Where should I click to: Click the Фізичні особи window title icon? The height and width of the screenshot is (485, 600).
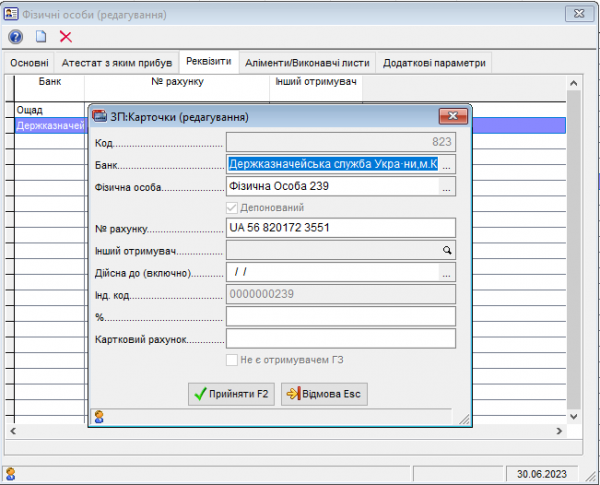[x=10, y=13]
